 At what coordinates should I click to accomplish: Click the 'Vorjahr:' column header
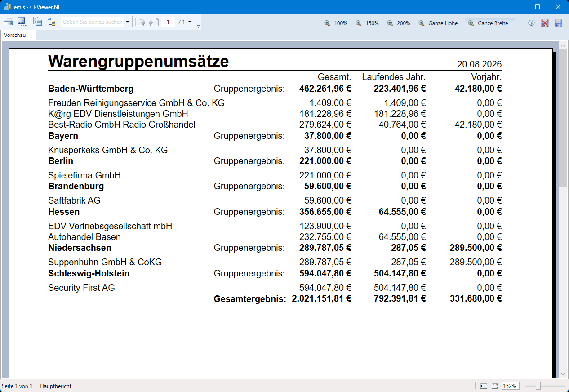[486, 77]
